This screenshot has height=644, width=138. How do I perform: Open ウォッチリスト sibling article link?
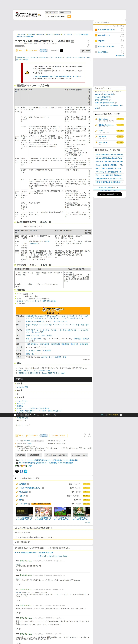point(22,401)
